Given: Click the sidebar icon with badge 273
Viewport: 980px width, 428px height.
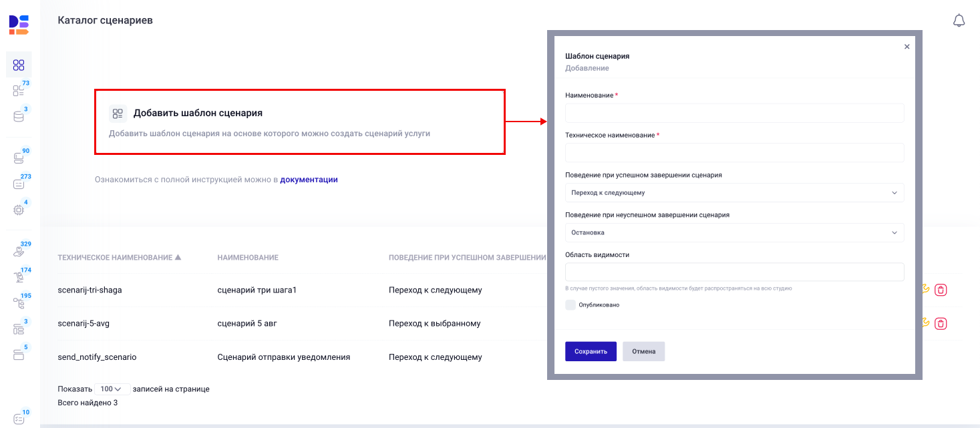Looking at the screenshot, I should pos(19,182).
